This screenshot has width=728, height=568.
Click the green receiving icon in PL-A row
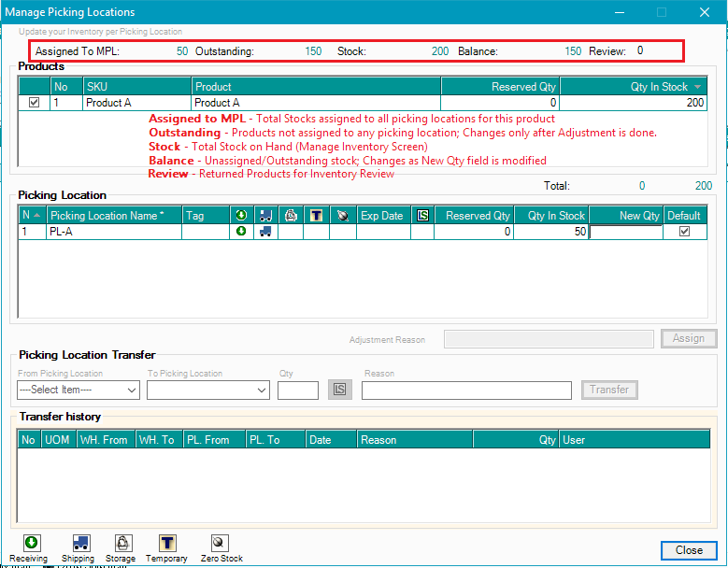[x=241, y=232]
